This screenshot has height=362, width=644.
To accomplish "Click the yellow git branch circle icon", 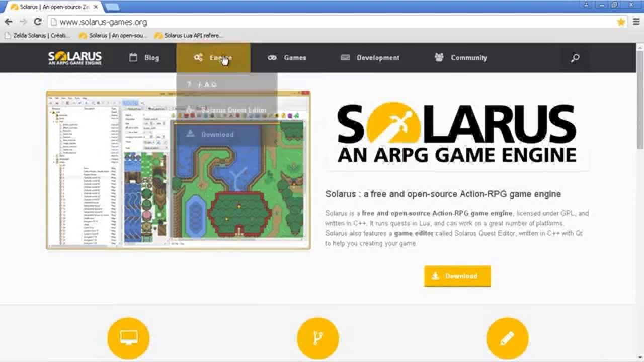I will click(318, 338).
